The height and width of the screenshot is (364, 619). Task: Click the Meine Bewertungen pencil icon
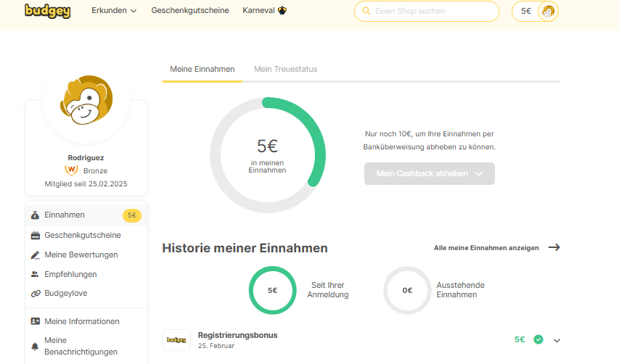point(35,255)
